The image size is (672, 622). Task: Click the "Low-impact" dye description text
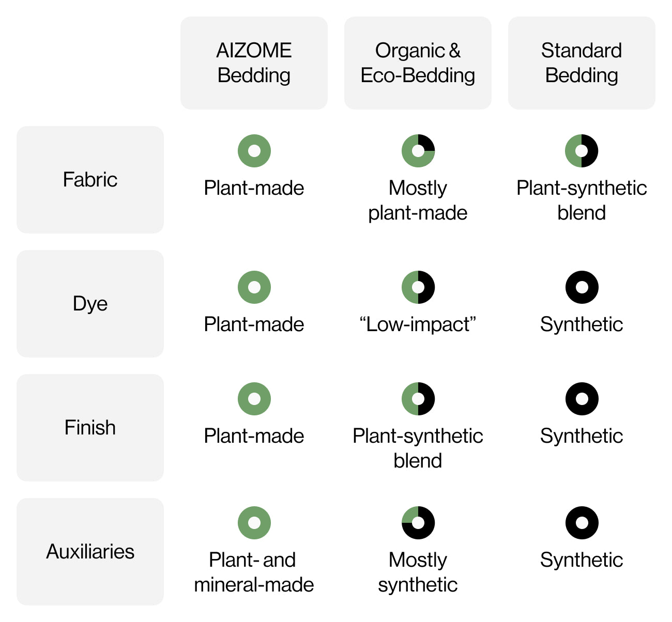click(x=418, y=324)
